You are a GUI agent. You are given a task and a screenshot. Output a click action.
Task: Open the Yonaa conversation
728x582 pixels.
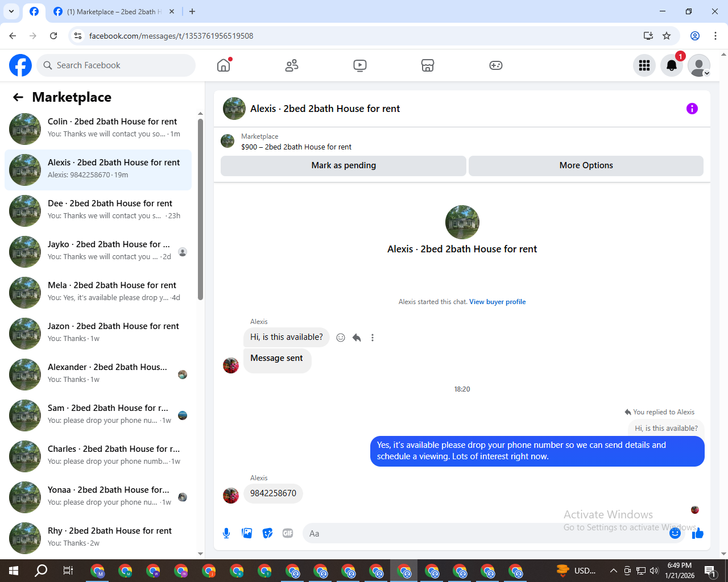pos(98,497)
